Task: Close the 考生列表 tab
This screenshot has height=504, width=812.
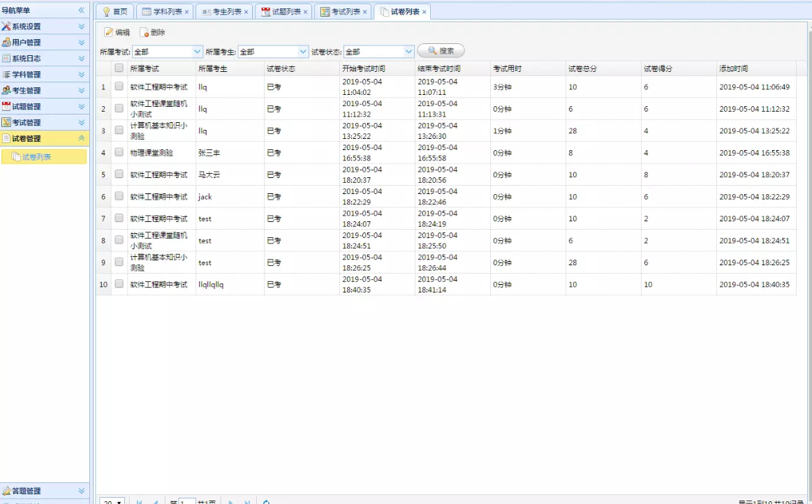Action: [246, 12]
